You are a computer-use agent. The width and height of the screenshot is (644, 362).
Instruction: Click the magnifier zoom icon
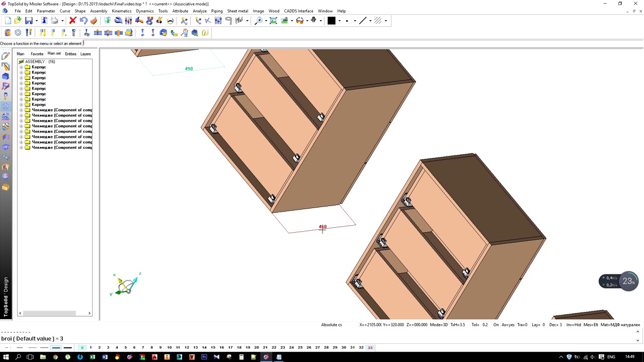(x=259, y=21)
